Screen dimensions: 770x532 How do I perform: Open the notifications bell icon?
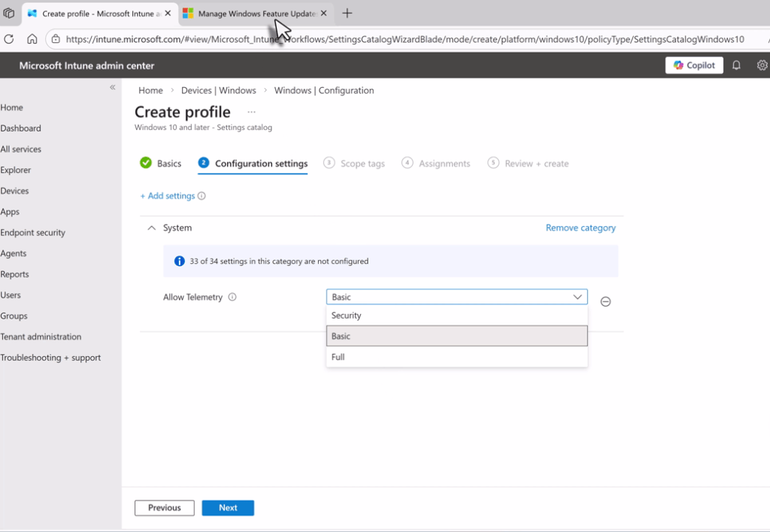pyautogui.click(x=736, y=65)
